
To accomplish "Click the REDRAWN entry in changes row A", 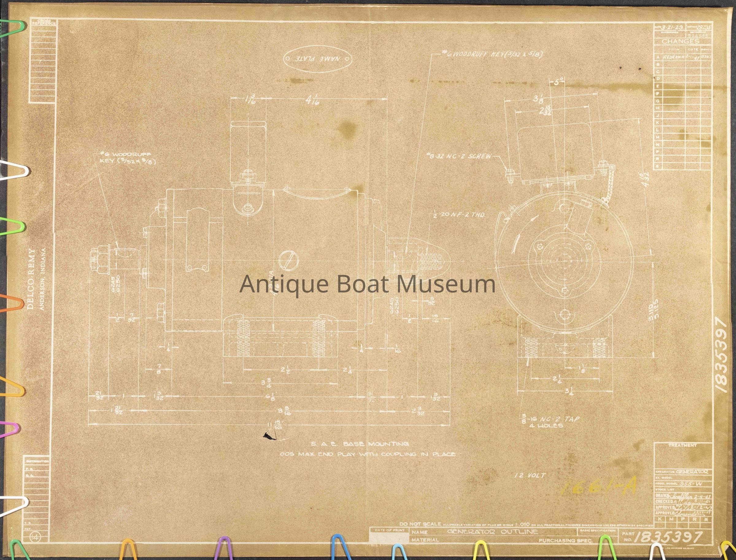I will click(x=673, y=57).
